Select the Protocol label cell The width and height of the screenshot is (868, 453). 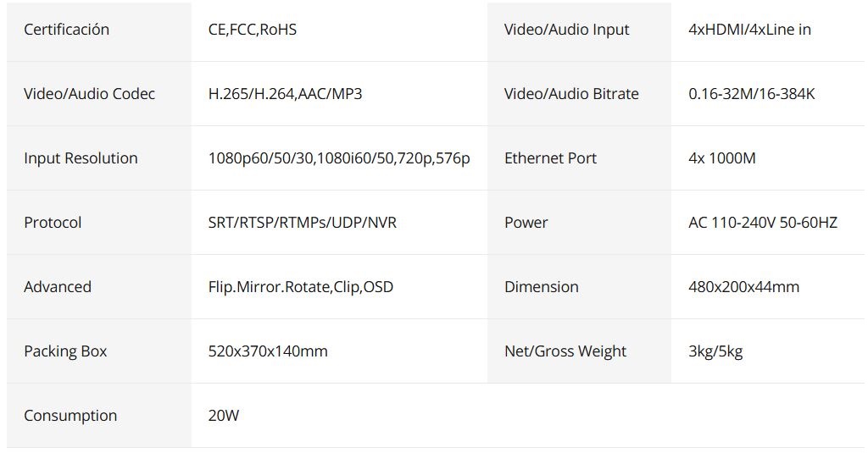pyautogui.click(x=99, y=223)
